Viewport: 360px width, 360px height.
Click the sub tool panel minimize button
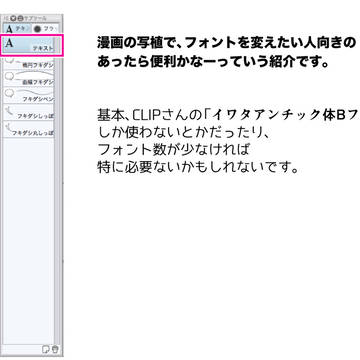[x=20, y=18]
